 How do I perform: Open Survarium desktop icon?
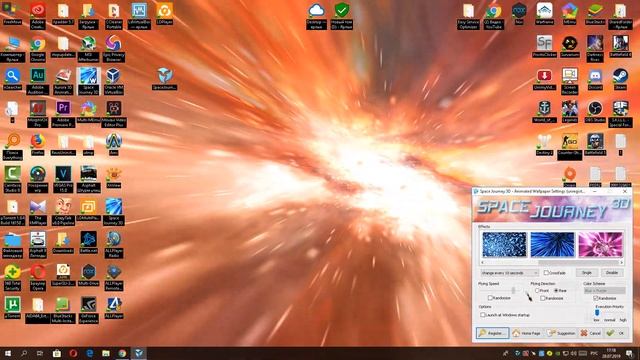570,46
